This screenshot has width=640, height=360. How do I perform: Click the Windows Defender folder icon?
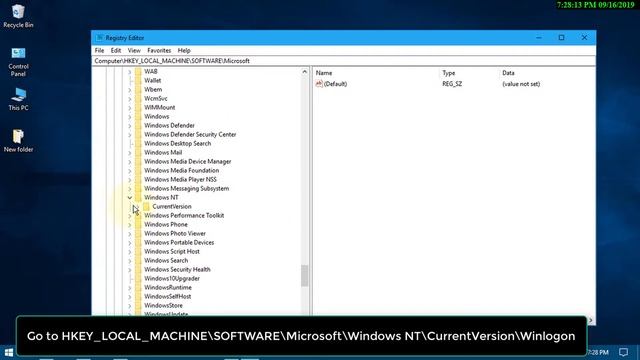click(138, 125)
